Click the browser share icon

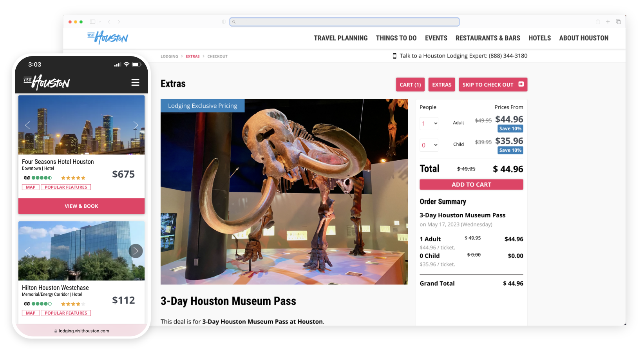(598, 22)
